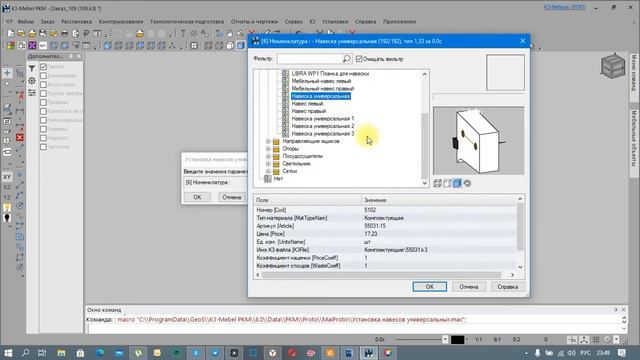This screenshot has height=360, width=640.
Task: Click the round render icon under preview
Action: (x=467, y=183)
